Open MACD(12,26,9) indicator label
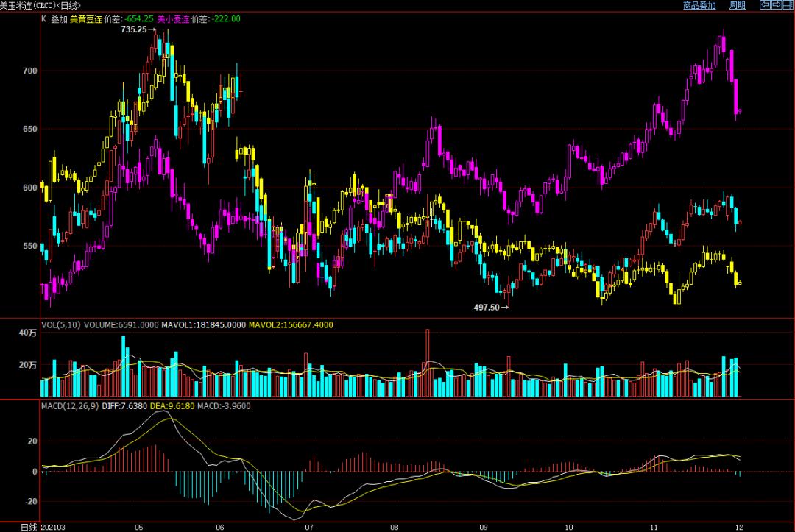795x532 pixels. click(70, 406)
